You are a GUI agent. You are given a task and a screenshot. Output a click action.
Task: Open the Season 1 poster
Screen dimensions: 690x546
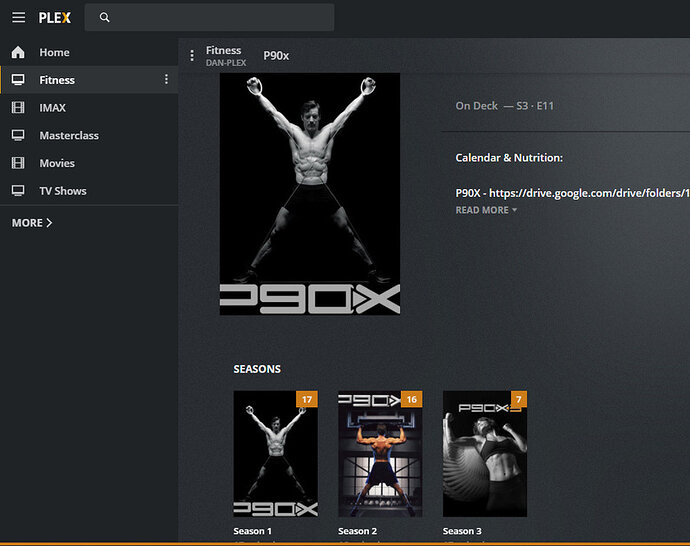tap(275, 454)
